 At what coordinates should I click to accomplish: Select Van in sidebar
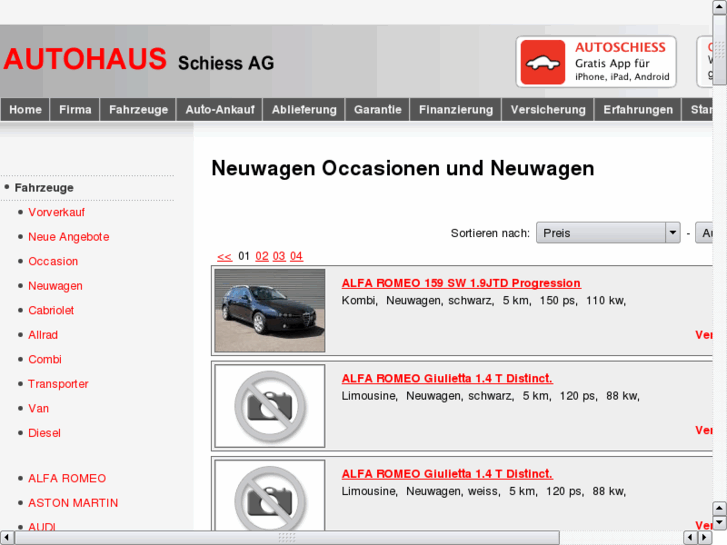38,409
